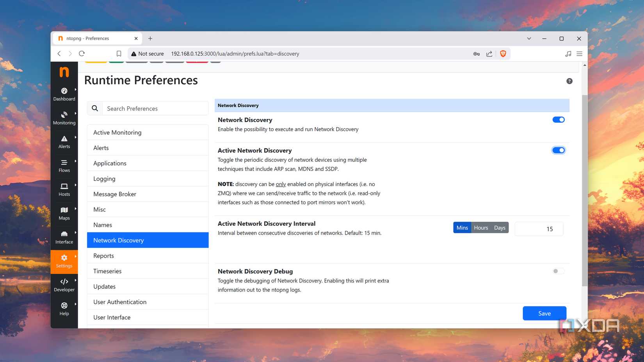The height and width of the screenshot is (362, 644).
Task: Open the Alerts sidebar section
Action: [64, 142]
